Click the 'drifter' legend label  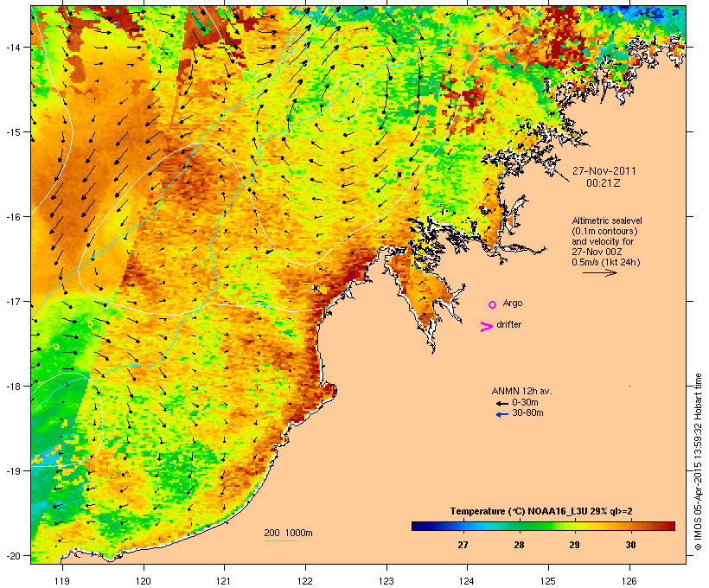(x=508, y=324)
